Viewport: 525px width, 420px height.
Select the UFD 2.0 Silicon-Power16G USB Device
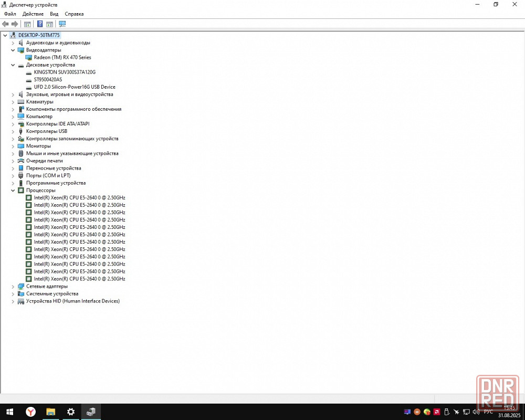tap(74, 87)
